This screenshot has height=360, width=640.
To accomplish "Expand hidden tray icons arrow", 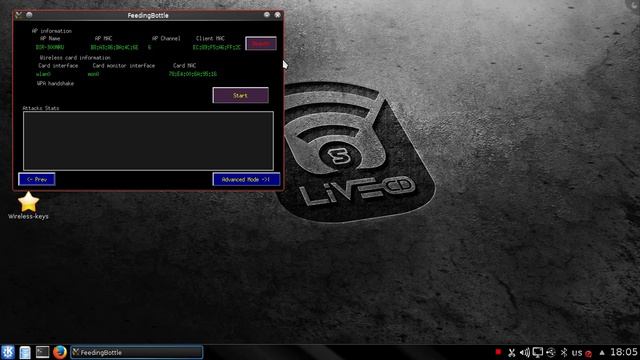I will [602, 352].
